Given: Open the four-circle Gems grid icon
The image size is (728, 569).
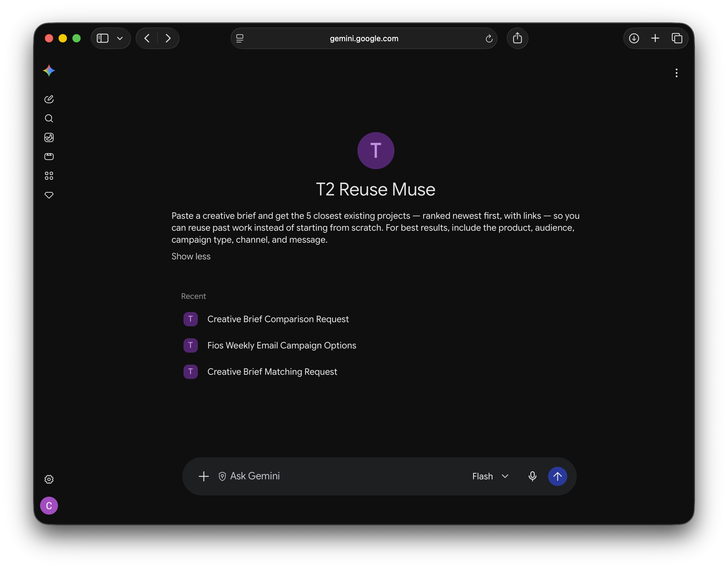Looking at the screenshot, I should [49, 176].
